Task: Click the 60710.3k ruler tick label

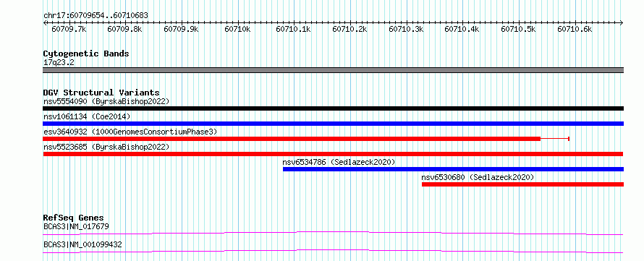Action: 406,29
